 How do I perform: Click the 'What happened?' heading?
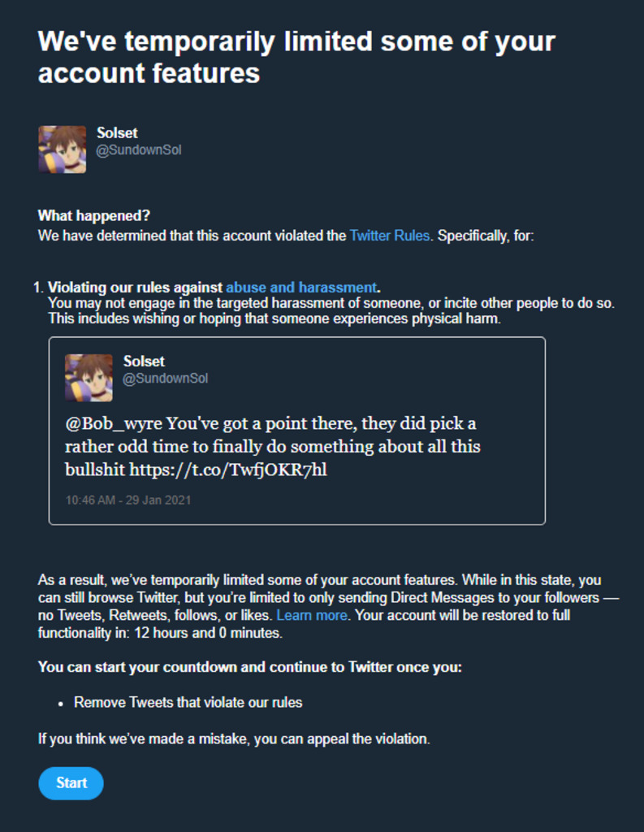point(94,216)
